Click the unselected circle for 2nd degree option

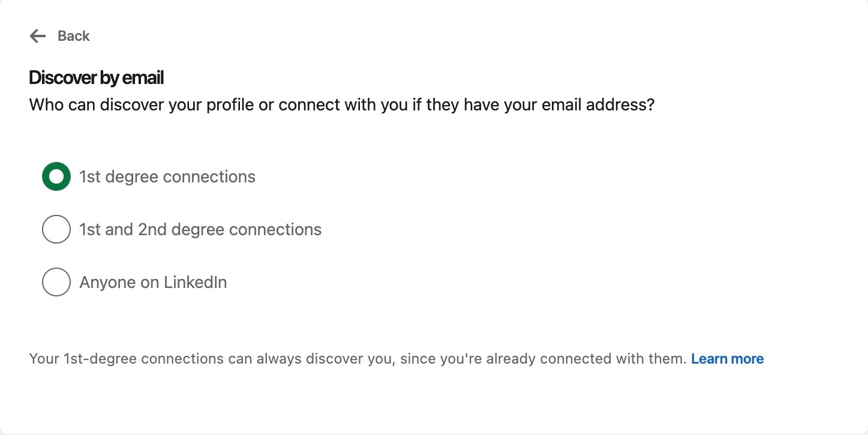click(56, 229)
